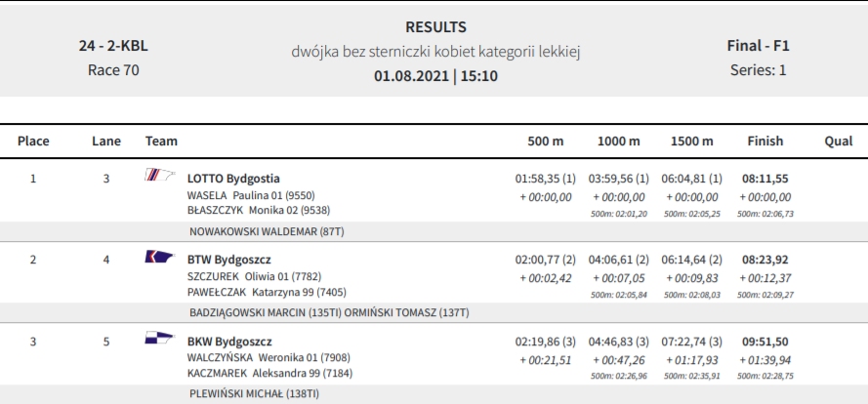Click the Final - F1 heading
The height and width of the screenshot is (404, 868).
(x=758, y=46)
